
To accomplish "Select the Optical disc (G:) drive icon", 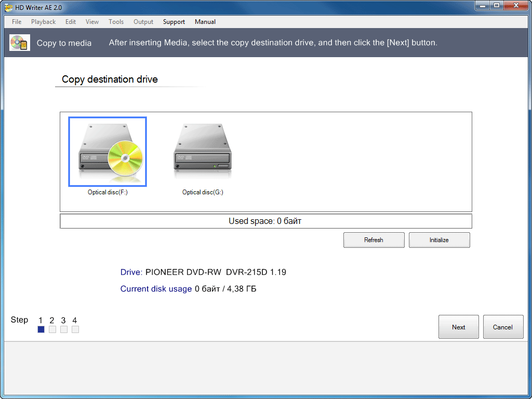I will coord(203,151).
